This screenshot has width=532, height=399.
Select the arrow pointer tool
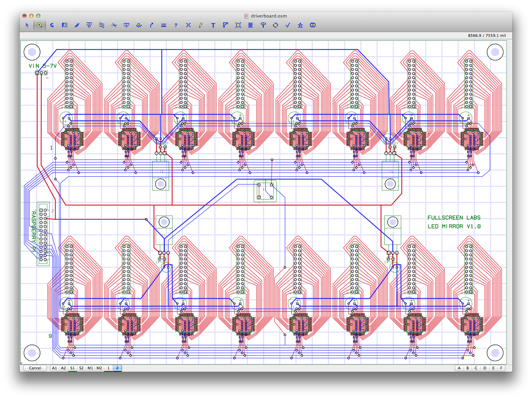click(x=27, y=25)
